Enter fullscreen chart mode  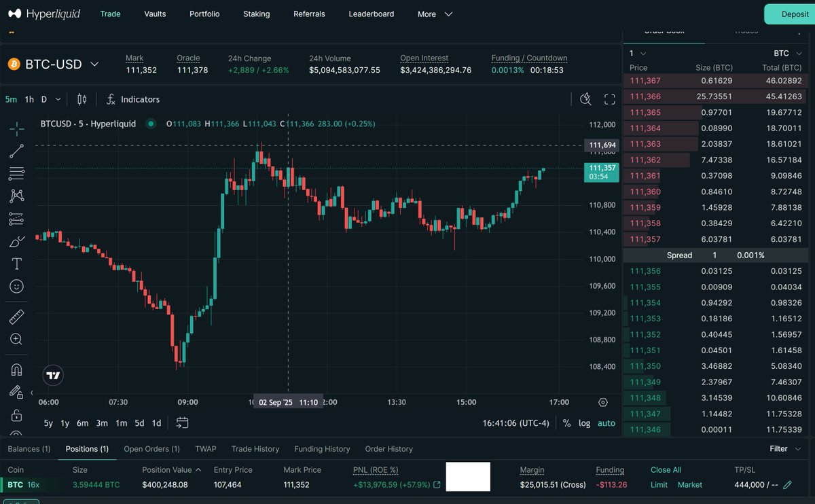tap(610, 99)
